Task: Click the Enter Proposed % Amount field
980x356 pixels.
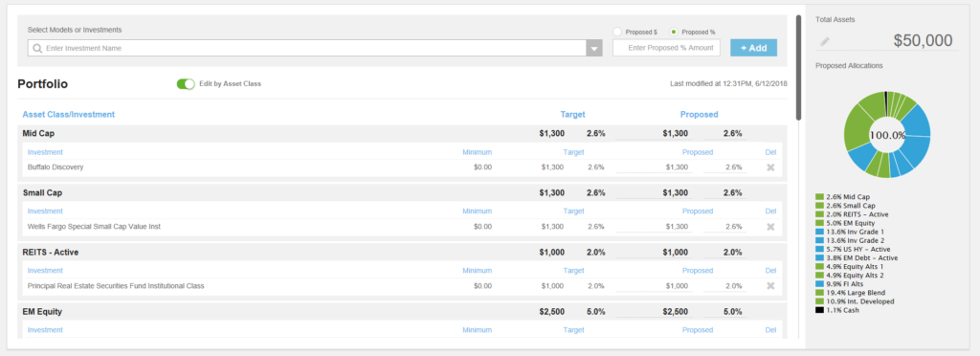Action: (666, 48)
